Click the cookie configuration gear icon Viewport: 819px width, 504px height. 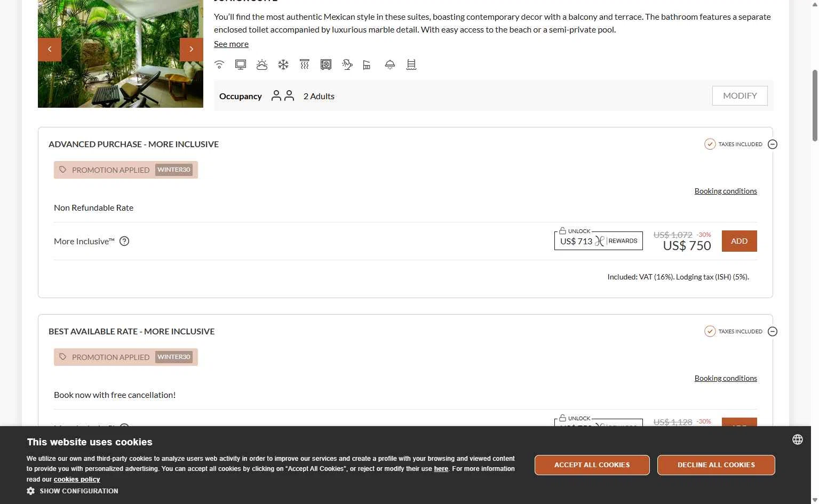(30, 491)
